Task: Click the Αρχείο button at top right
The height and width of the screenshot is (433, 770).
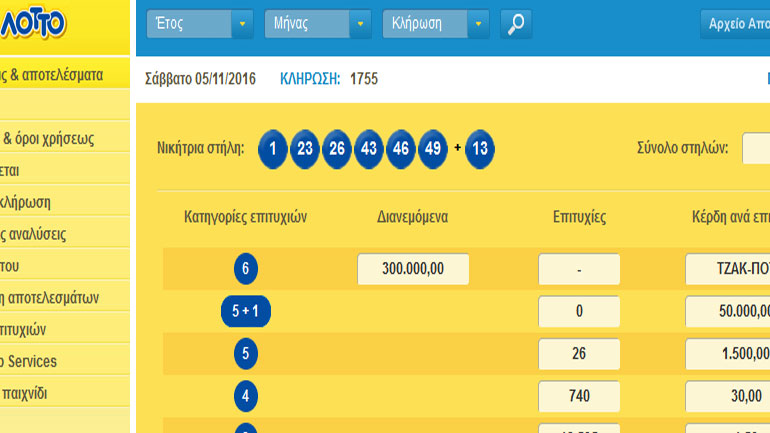Action: [x=735, y=24]
